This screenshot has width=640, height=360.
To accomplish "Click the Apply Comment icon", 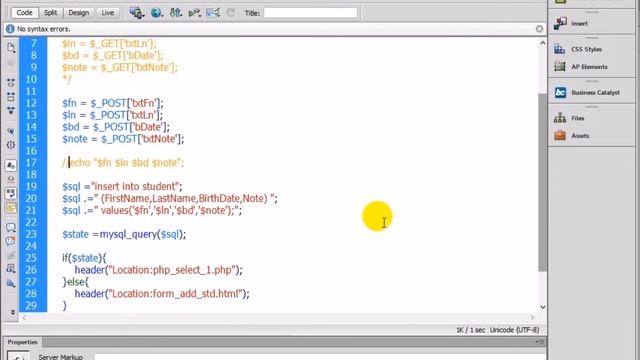I will pyautogui.click(x=11, y=227).
